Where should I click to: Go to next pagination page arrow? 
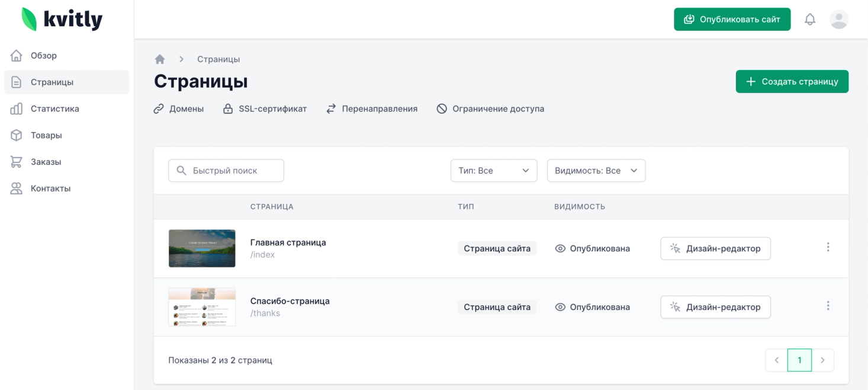point(822,360)
